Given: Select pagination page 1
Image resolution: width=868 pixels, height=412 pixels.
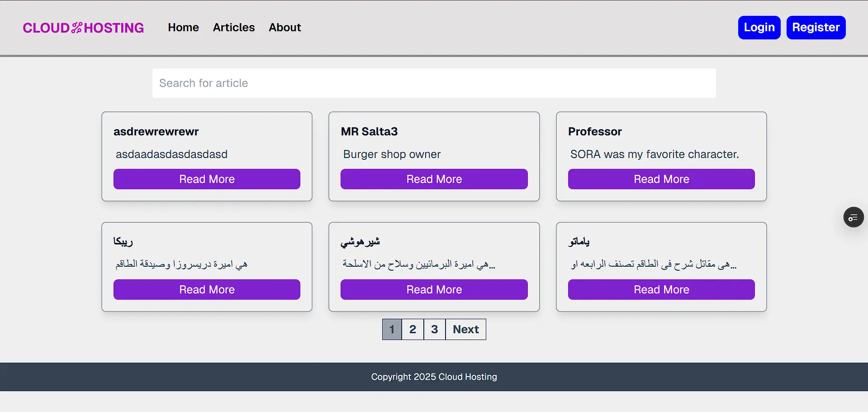Looking at the screenshot, I should (392, 330).
